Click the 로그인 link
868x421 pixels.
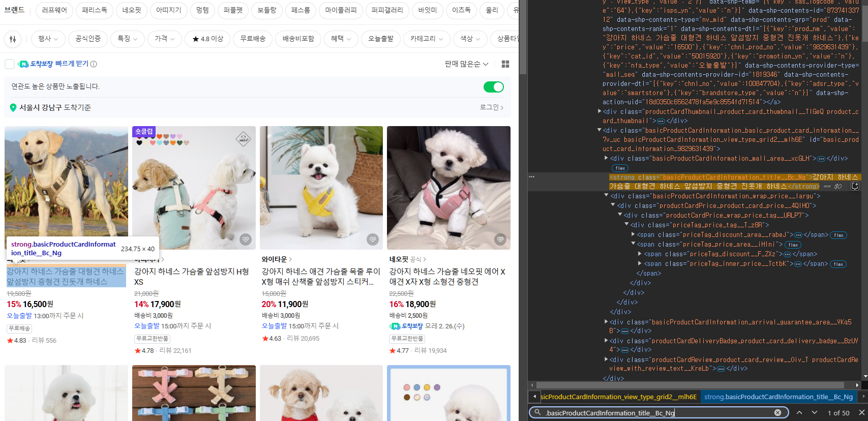click(x=492, y=107)
